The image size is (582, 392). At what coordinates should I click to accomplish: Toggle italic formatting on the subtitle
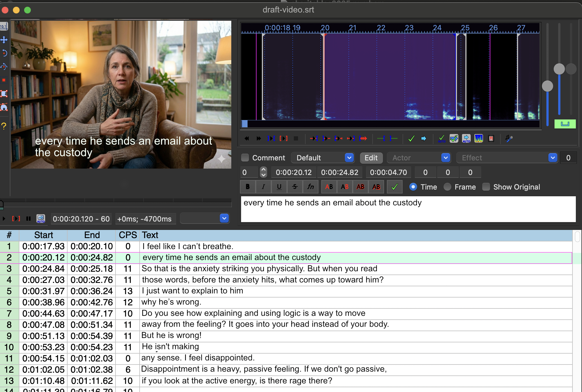tap(263, 187)
